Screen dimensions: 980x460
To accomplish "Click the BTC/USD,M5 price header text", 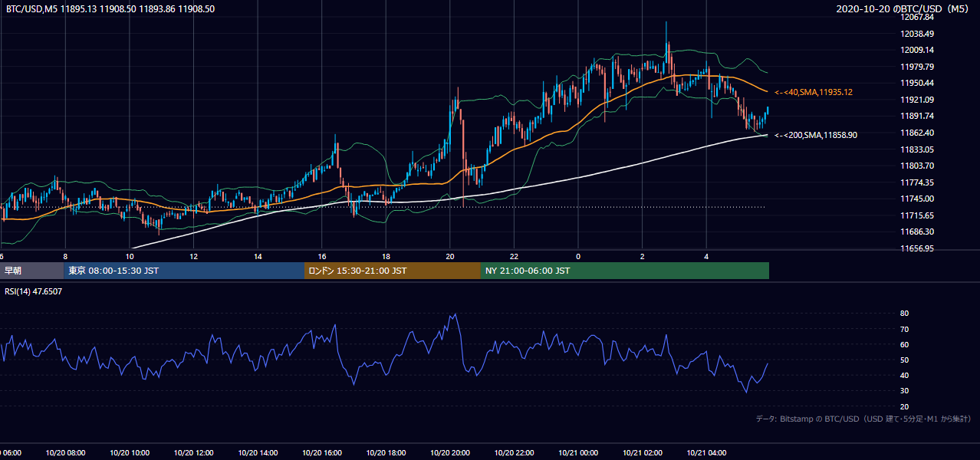I will (110, 8).
